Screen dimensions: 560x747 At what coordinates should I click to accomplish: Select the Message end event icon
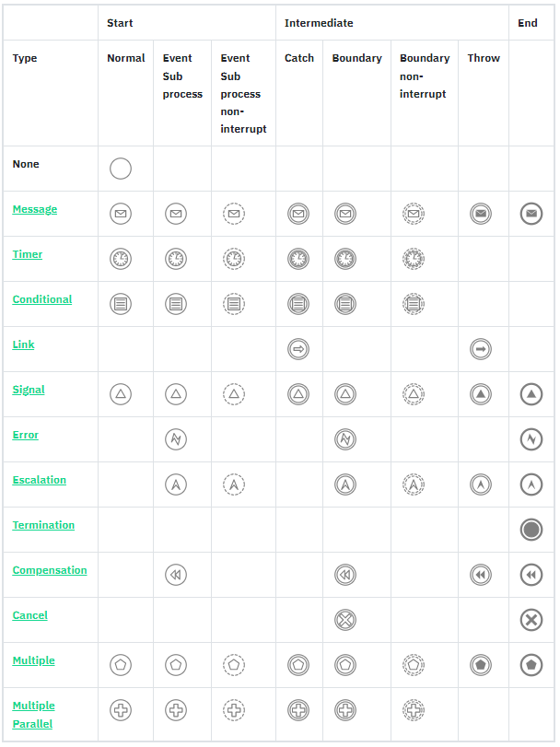pyautogui.click(x=531, y=215)
